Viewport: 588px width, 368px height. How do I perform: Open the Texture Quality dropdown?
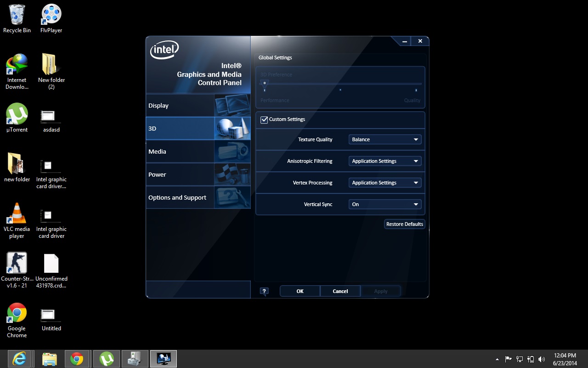(385, 139)
